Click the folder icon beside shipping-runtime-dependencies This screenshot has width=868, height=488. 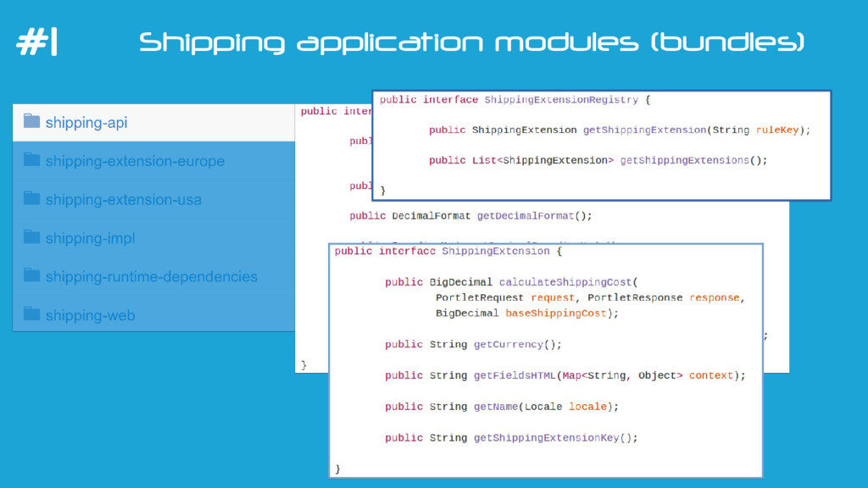coord(31,275)
